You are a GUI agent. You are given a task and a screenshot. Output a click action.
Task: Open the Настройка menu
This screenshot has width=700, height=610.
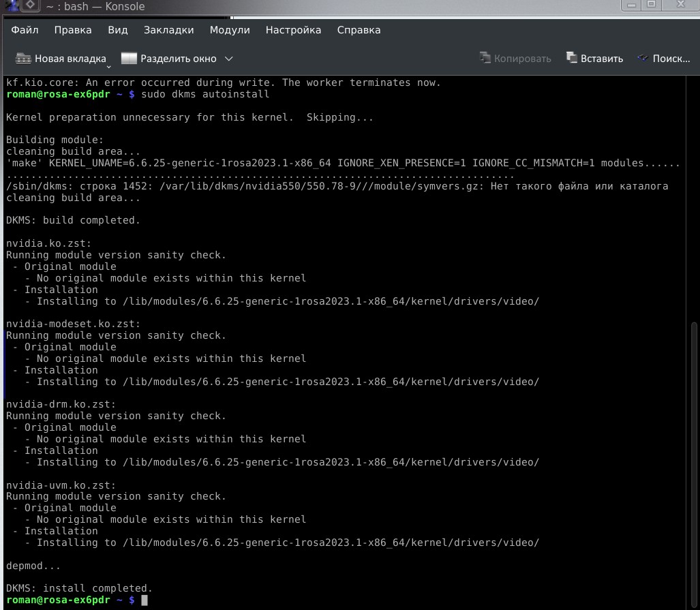tap(293, 30)
